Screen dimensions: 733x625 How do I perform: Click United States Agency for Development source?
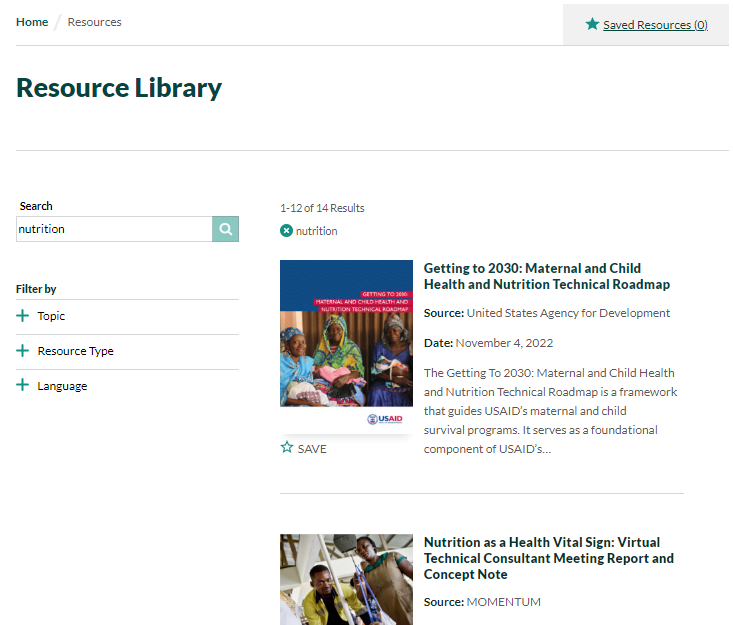click(x=568, y=313)
